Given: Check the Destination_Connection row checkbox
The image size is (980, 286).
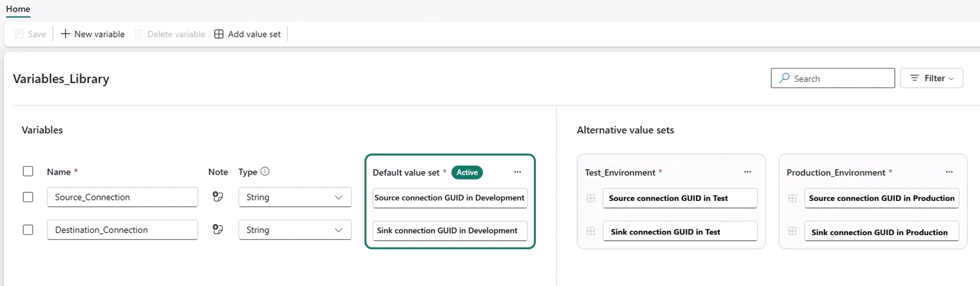Looking at the screenshot, I should 28,230.
